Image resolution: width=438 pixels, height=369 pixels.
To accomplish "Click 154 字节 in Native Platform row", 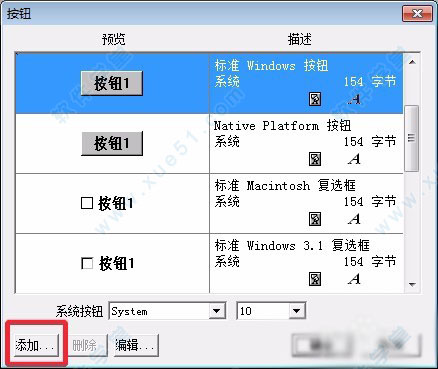I will [x=370, y=142].
